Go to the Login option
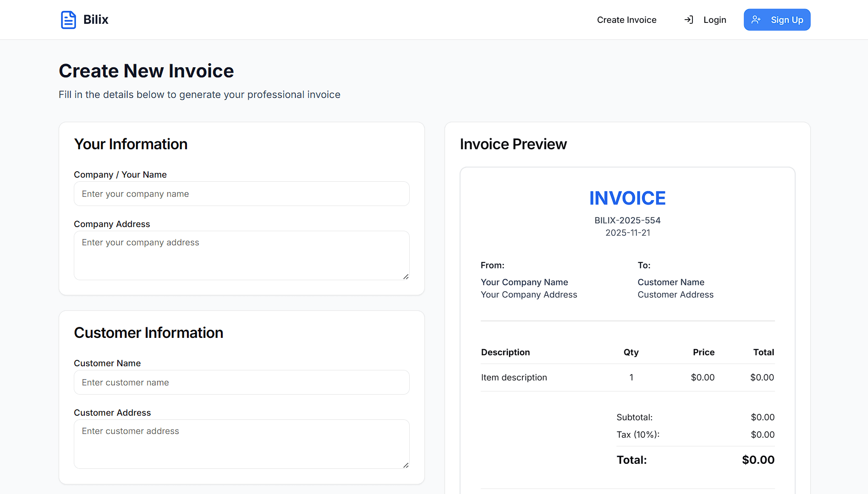 click(x=714, y=19)
